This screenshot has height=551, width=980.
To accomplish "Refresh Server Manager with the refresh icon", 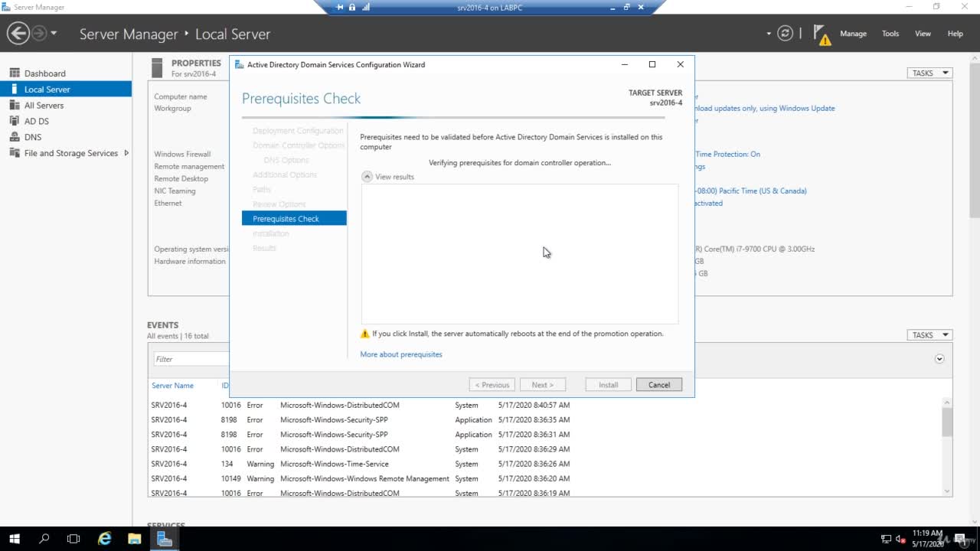I will click(x=785, y=33).
